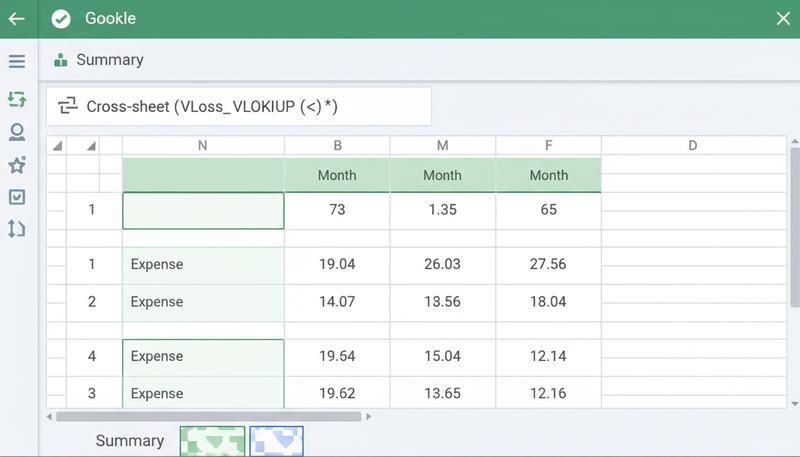Click the Summary sheet icon in header
The width and height of the screenshot is (800, 457).
point(61,60)
